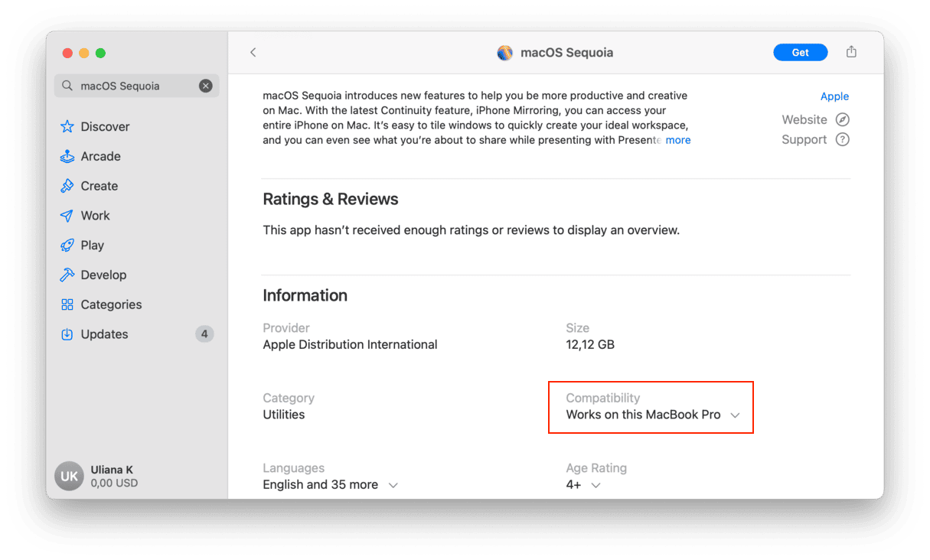Viewport: 930px width, 560px height.
Task: Clear the macOS Sequoia search text
Action: (205, 86)
